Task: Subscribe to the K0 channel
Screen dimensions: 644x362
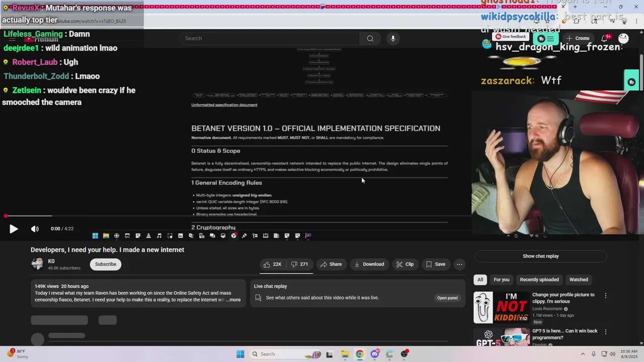Action: (x=106, y=264)
